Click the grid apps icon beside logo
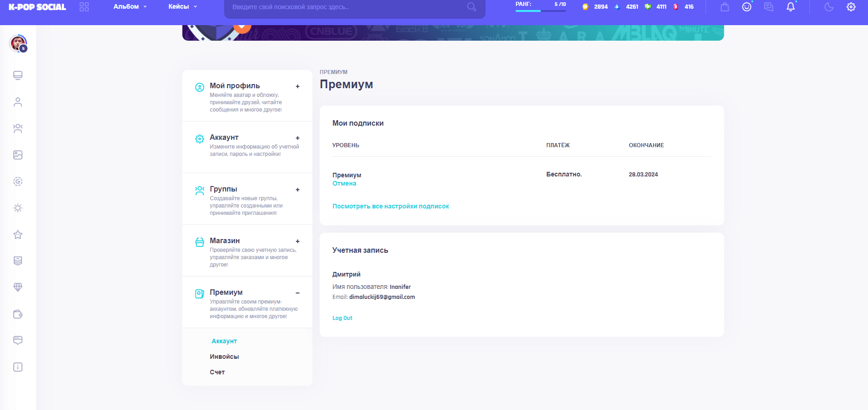This screenshot has height=410, width=868. point(84,7)
